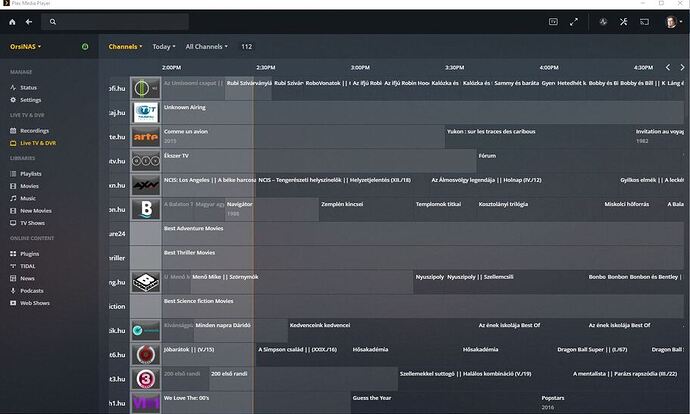The height and width of the screenshot is (414, 690).
Task: Open the settings wrench-and-screwdriver icon
Action: pos(624,22)
